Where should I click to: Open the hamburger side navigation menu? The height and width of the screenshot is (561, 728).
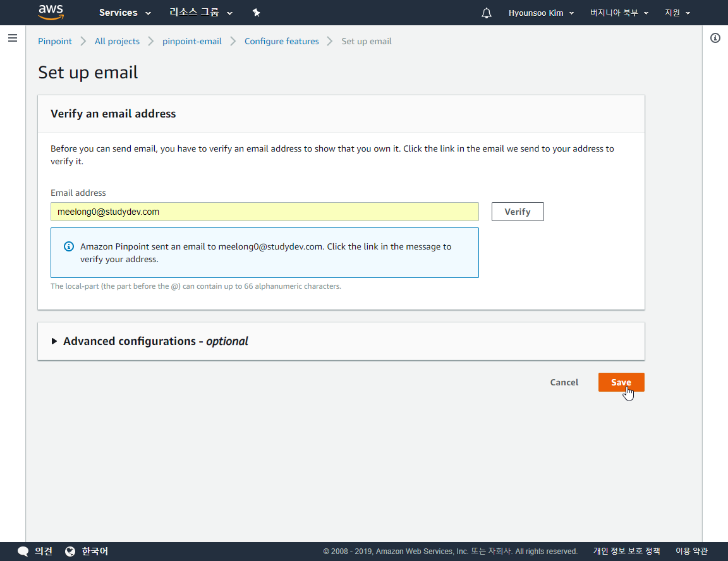tap(13, 38)
